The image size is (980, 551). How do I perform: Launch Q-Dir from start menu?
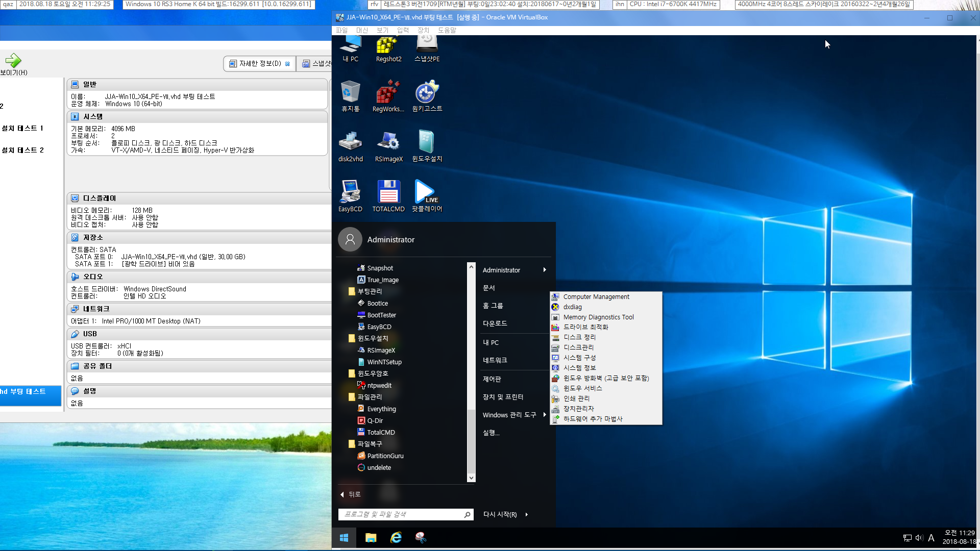(x=371, y=420)
